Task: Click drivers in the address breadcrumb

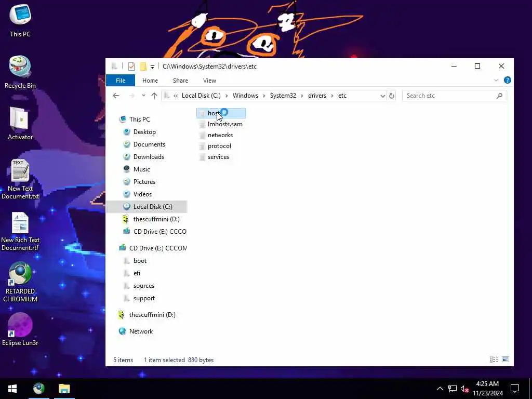Action: (x=317, y=96)
